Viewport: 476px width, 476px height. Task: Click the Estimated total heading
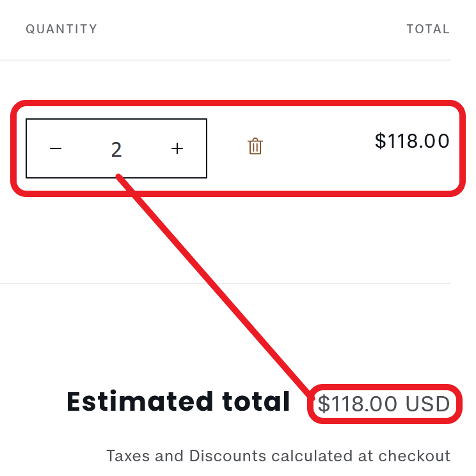click(x=178, y=402)
